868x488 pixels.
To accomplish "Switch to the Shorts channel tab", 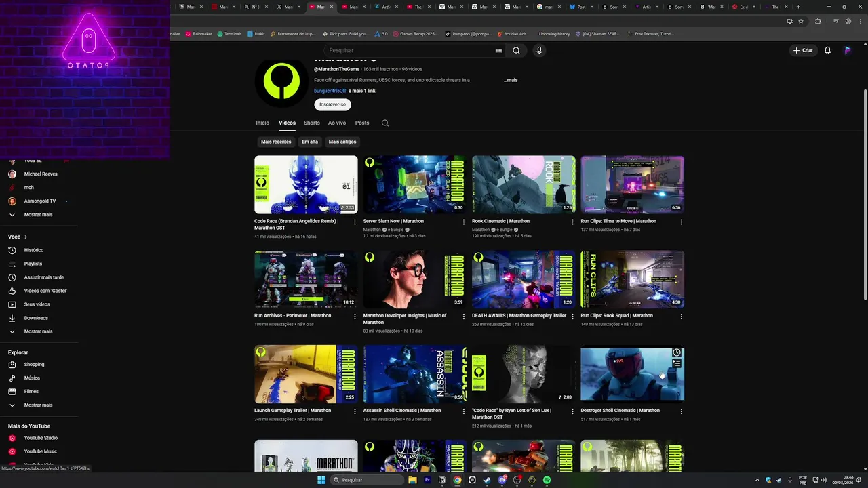I will pyautogui.click(x=312, y=123).
